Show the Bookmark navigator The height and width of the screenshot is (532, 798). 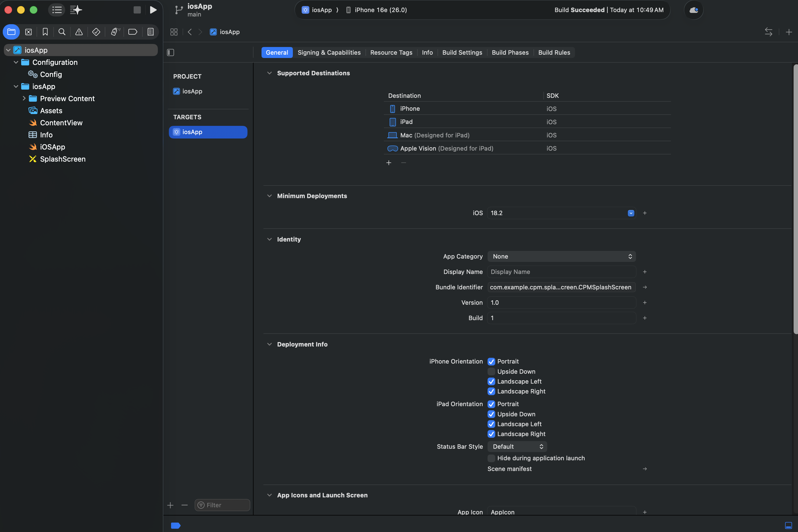tap(45, 32)
